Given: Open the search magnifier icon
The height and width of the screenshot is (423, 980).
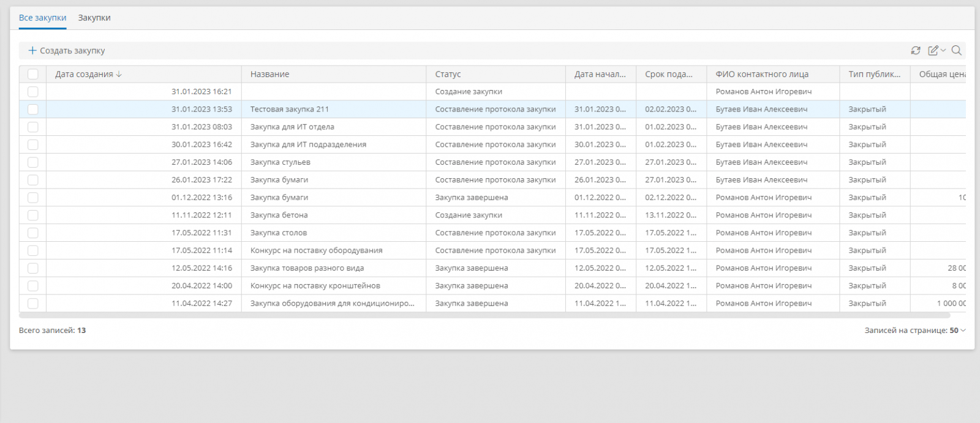Looking at the screenshot, I should click(956, 51).
